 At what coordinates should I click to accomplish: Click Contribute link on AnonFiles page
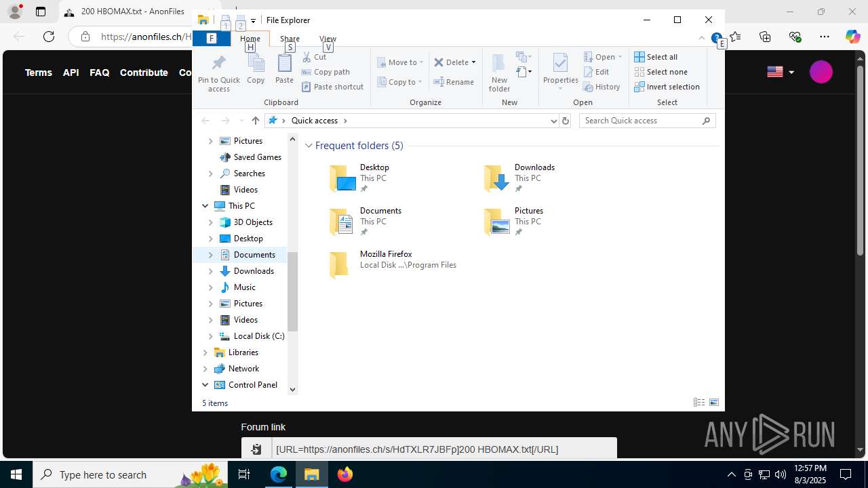(144, 73)
